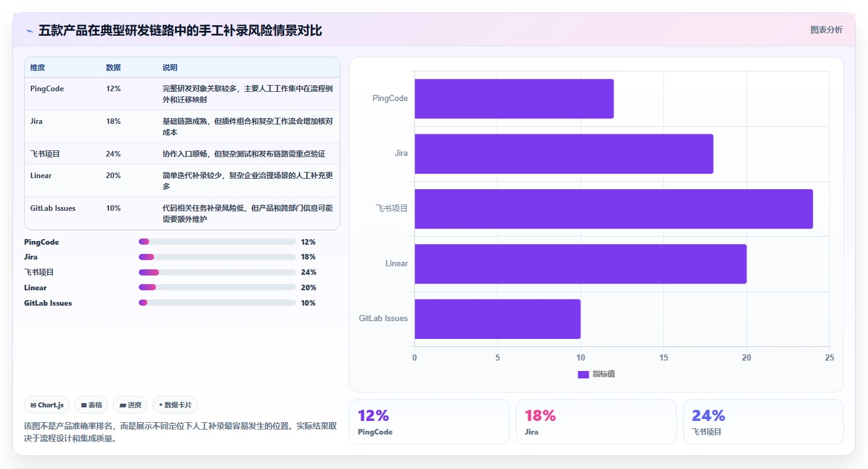Click the PingCode bar in the chart
Screen dimensions: 868x469
pyautogui.click(x=514, y=99)
